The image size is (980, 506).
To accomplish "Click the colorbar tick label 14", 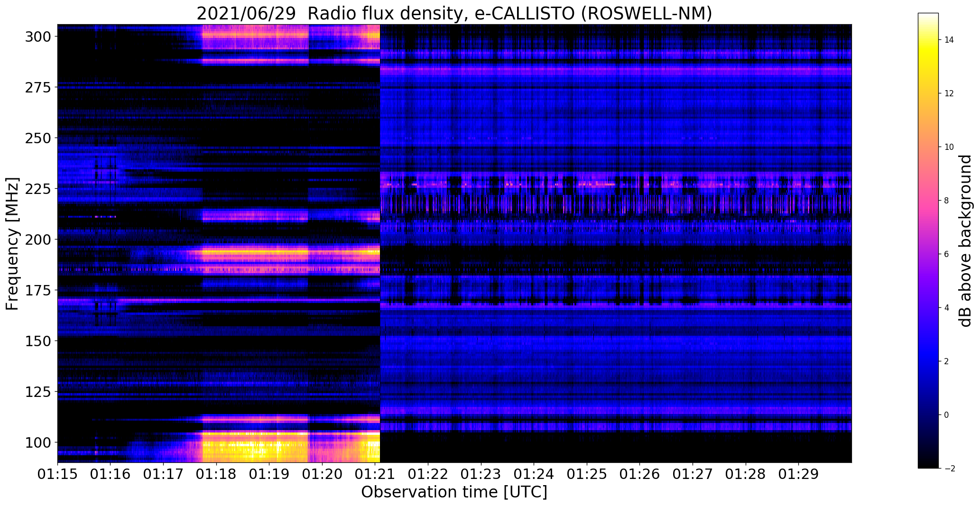I will click(949, 40).
